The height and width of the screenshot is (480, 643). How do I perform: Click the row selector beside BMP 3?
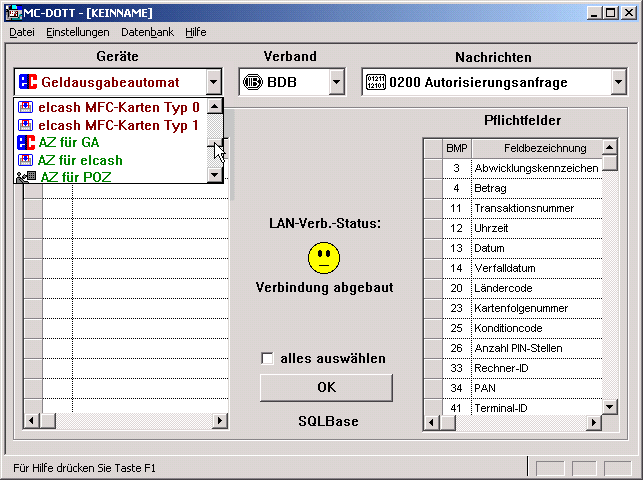tap(433, 168)
